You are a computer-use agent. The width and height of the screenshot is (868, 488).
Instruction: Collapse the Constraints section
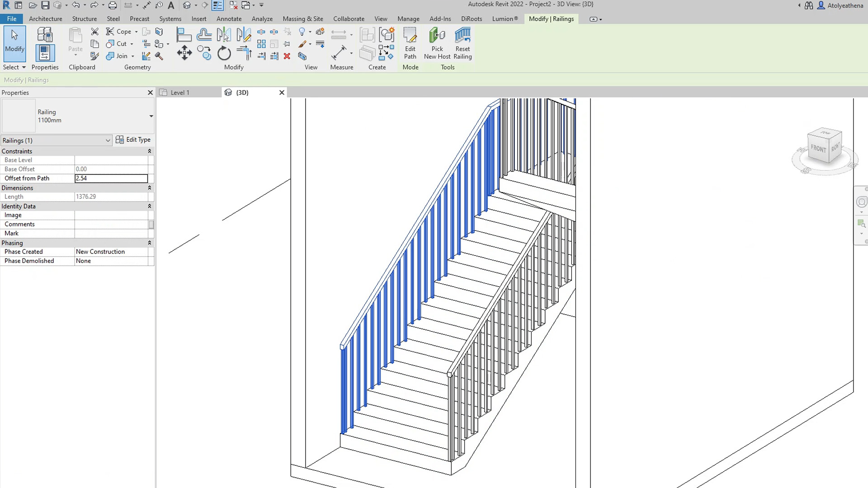[149, 151]
